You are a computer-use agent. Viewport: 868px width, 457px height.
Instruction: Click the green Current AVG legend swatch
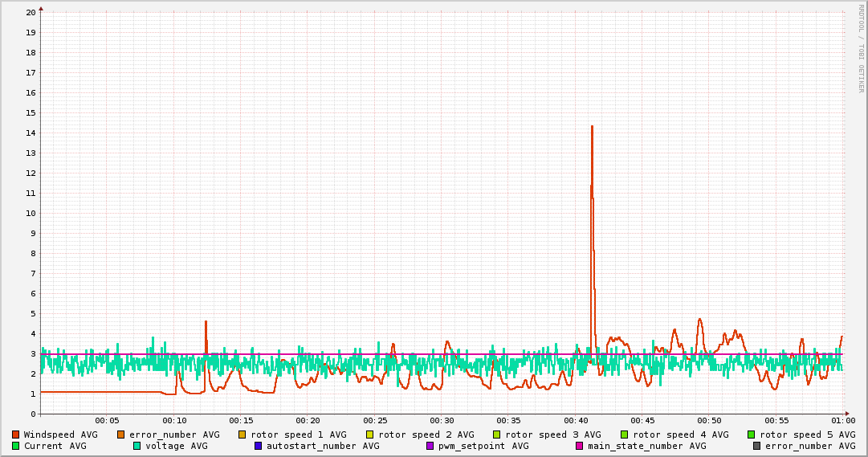click(15, 446)
